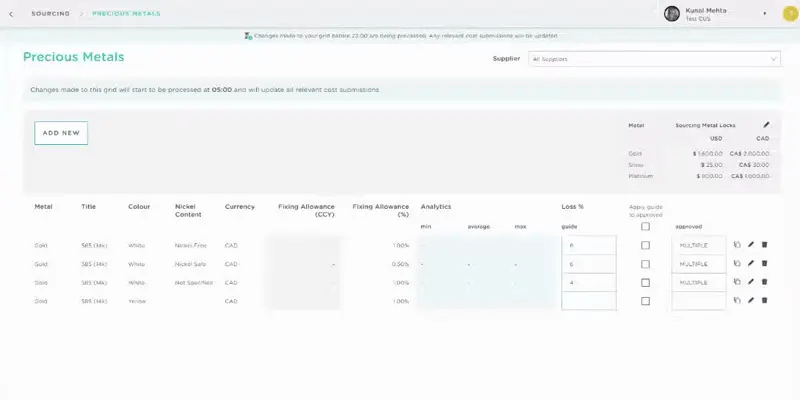Click the Title column header

click(88, 207)
